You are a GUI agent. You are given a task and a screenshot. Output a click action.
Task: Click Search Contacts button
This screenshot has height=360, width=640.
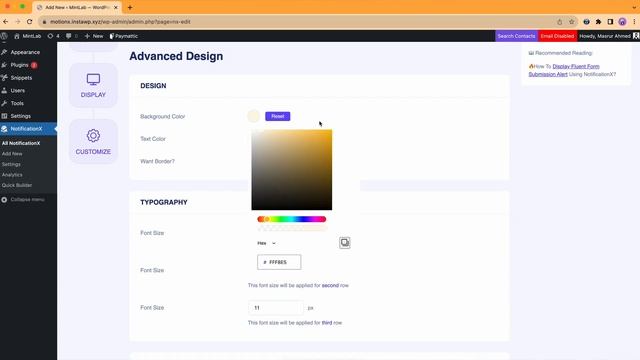coord(516,36)
